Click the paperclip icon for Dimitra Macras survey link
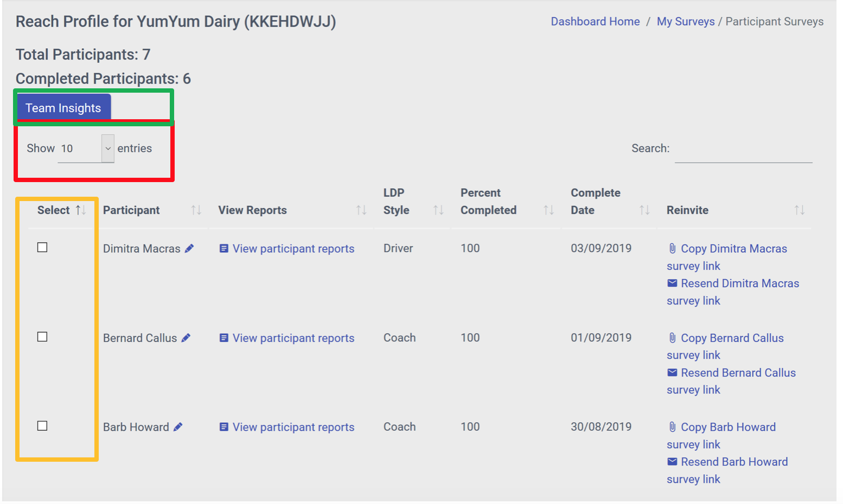This screenshot has height=504, width=843. click(x=671, y=248)
